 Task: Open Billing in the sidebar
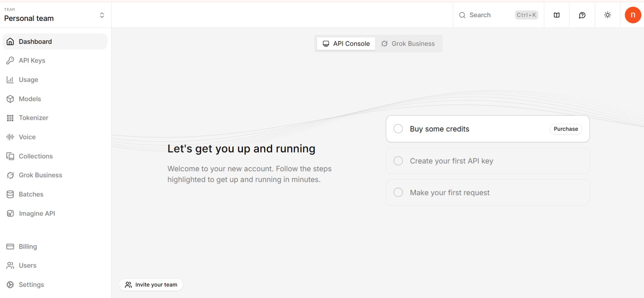pyautogui.click(x=28, y=246)
